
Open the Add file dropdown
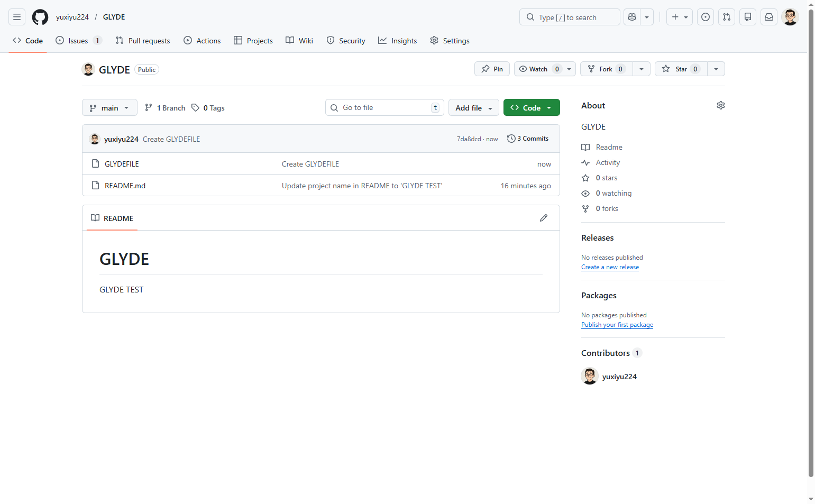(474, 107)
